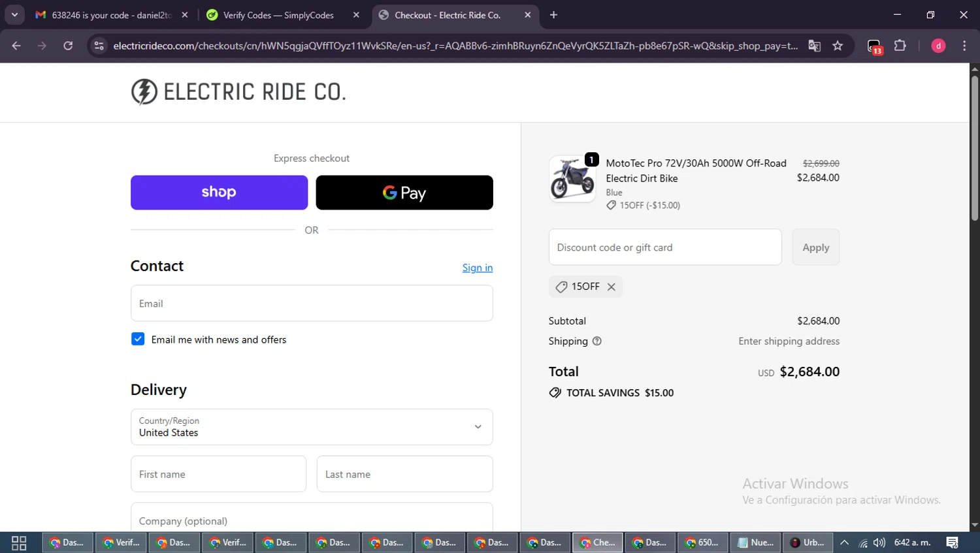Open network settings tray icon

[x=863, y=543]
